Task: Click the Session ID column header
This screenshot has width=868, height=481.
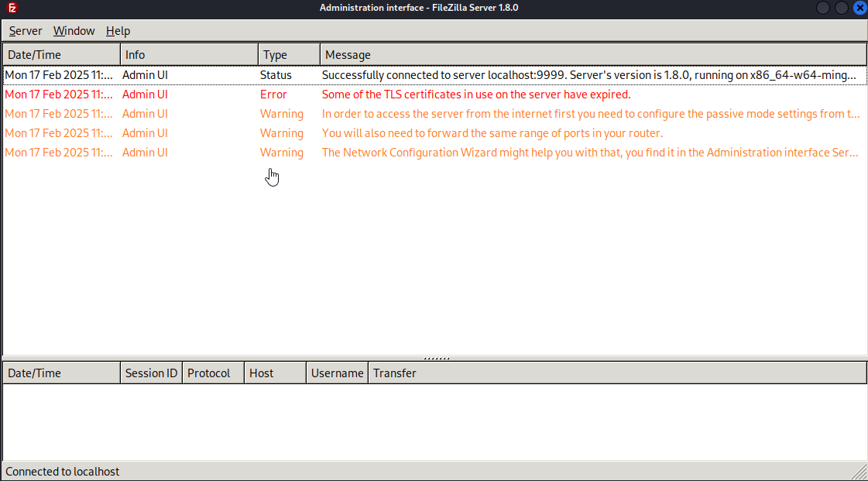Action: (x=151, y=373)
